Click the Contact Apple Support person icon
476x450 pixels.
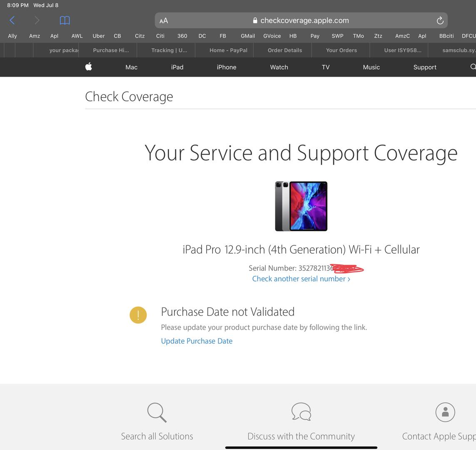[x=445, y=412]
